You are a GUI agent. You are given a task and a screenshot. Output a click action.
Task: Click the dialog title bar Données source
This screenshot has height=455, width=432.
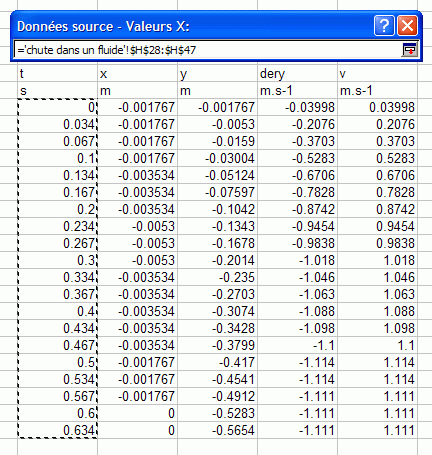[x=192, y=26]
